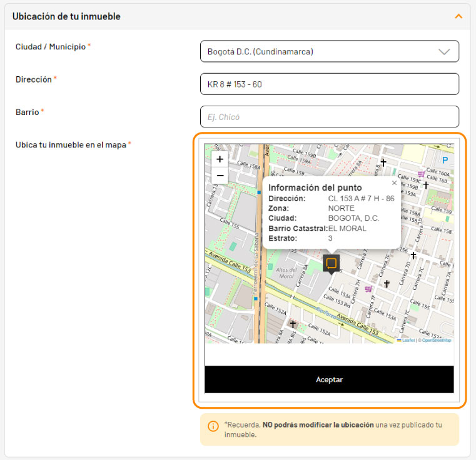The image size is (476, 460).
Task: Click the orange location marker on the map
Action: pos(332,263)
